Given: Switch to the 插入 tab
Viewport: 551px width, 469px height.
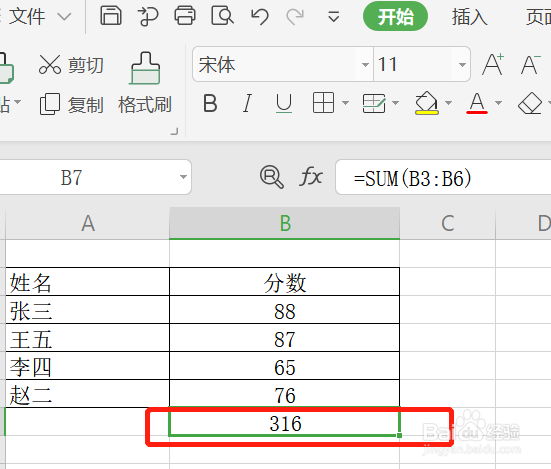Looking at the screenshot, I should point(469,17).
